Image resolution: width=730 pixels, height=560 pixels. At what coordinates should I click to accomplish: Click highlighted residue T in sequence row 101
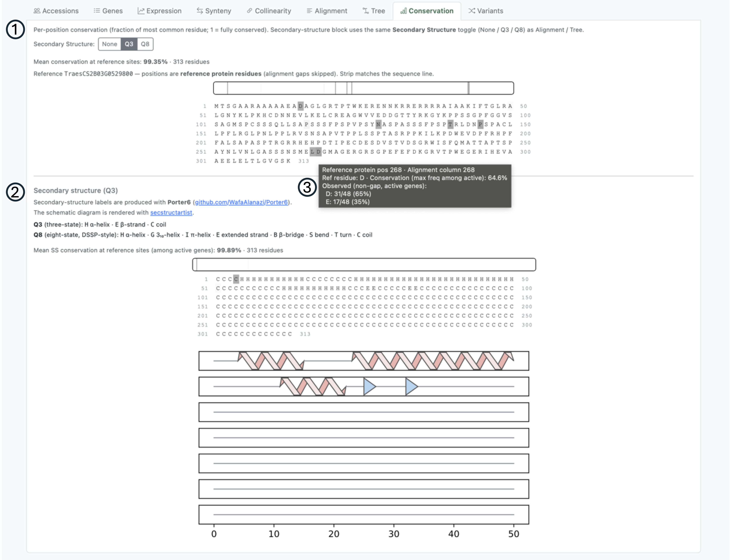pos(450,124)
